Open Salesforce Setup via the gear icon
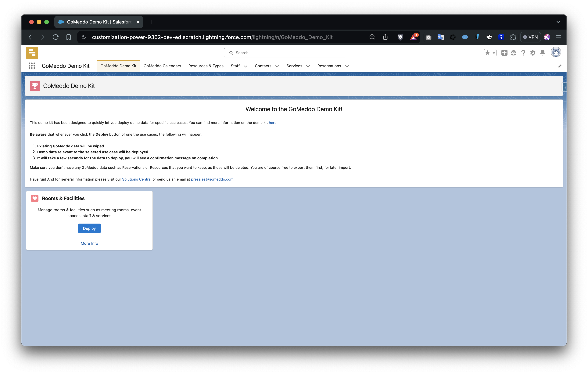Image resolution: width=588 pixels, height=374 pixels. pyautogui.click(x=533, y=52)
